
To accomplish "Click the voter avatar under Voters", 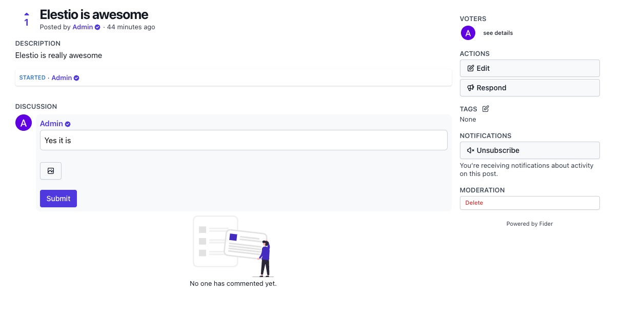I will tap(468, 33).
